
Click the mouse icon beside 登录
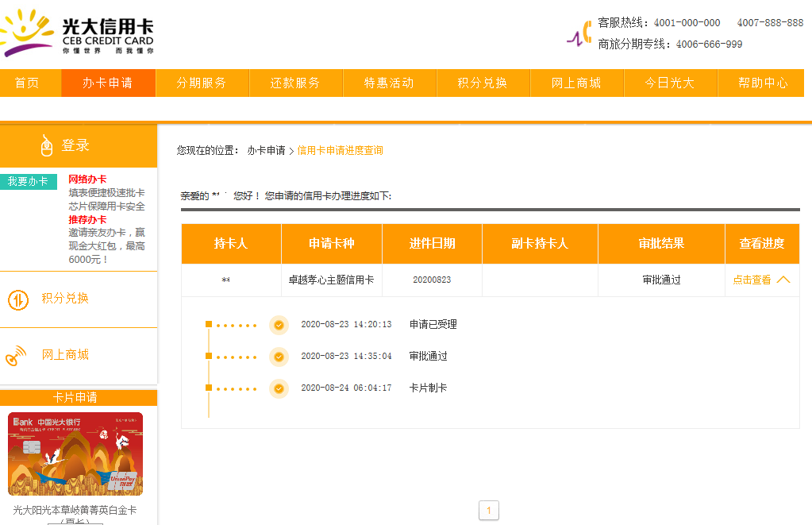coord(47,145)
